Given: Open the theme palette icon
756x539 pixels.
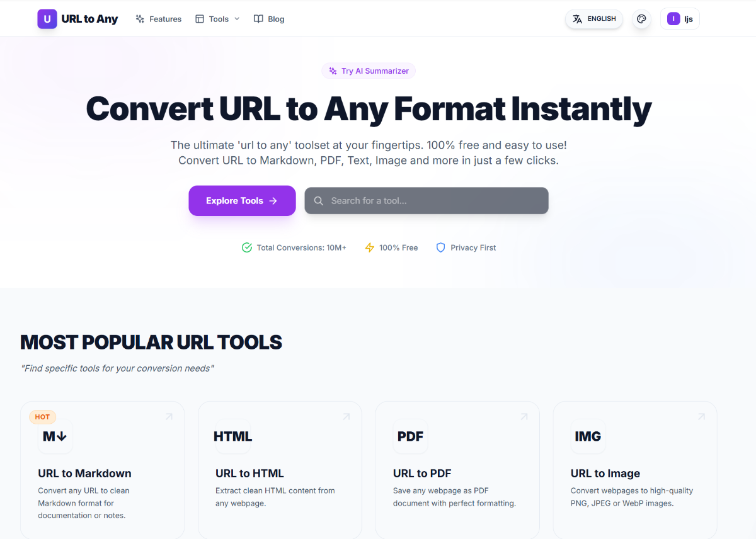Looking at the screenshot, I should pyautogui.click(x=641, y=19).
